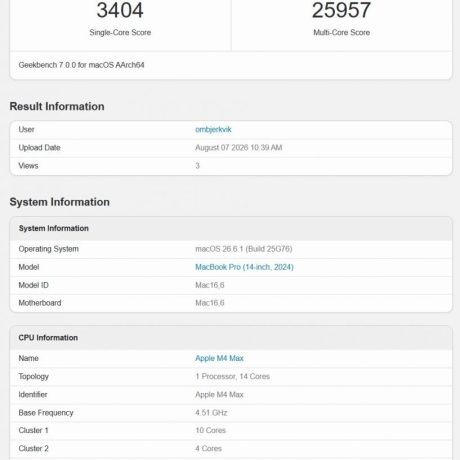The height and width of the screenshot is (460, 460).
Task: Click the Multi-Core Score label
Action: [x=341, y=32]
